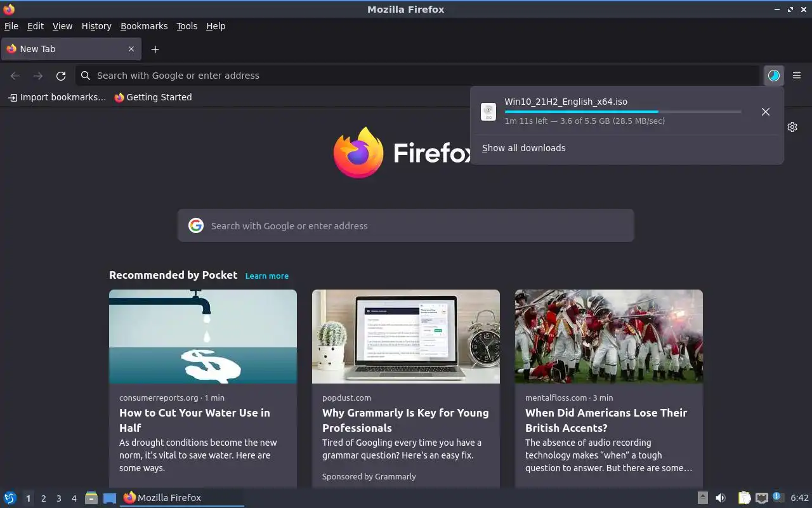Open redcoat soldiers article thumbnail
Viewport: 812px width, 508px height.
[x=609, y=337]
